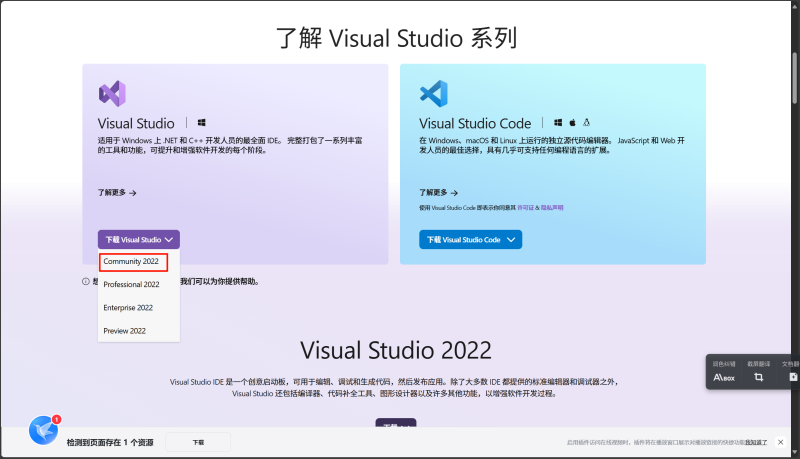Click the 下载 button in the bottom bar

point(198,442)
